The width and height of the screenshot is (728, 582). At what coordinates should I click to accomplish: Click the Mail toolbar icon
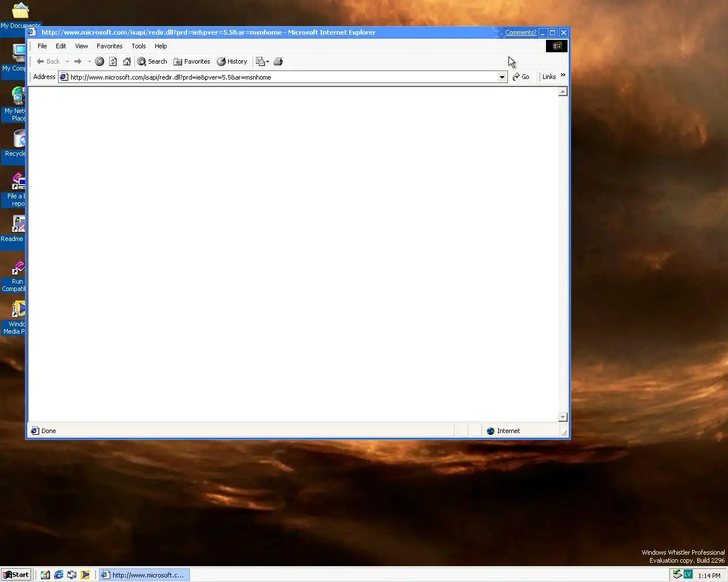260,61
